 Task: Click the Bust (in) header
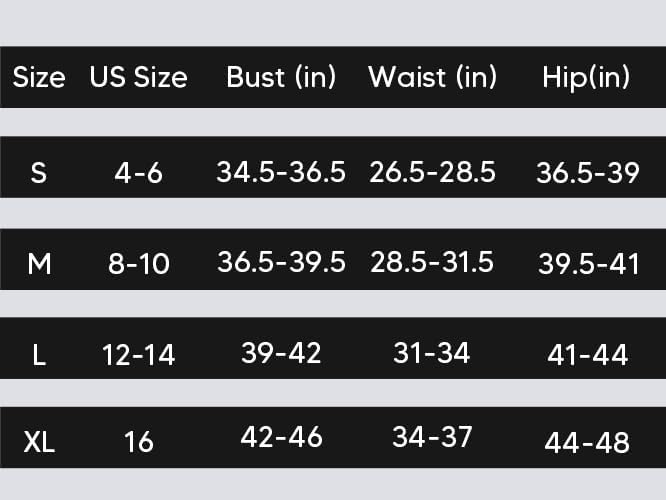pos(281,78)
